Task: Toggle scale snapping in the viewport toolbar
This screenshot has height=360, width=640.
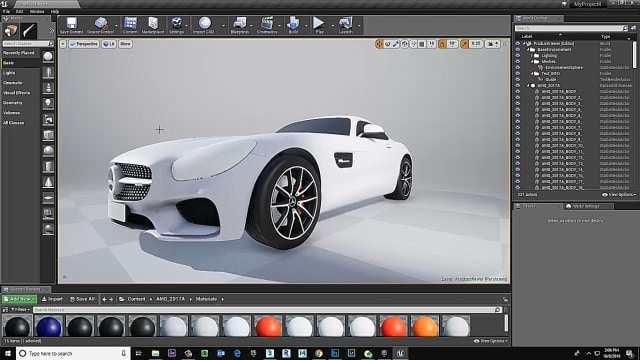Action: tap(464, 44)
